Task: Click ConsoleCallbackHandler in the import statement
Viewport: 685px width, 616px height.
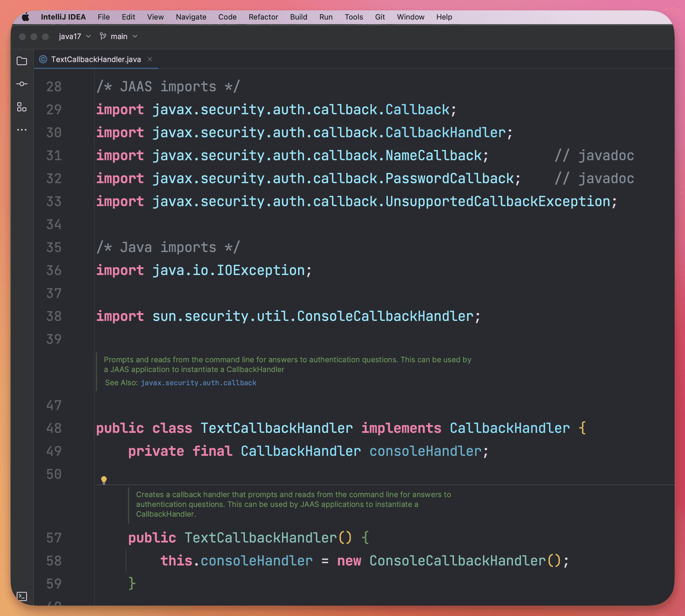Action: tap(385, 316)
